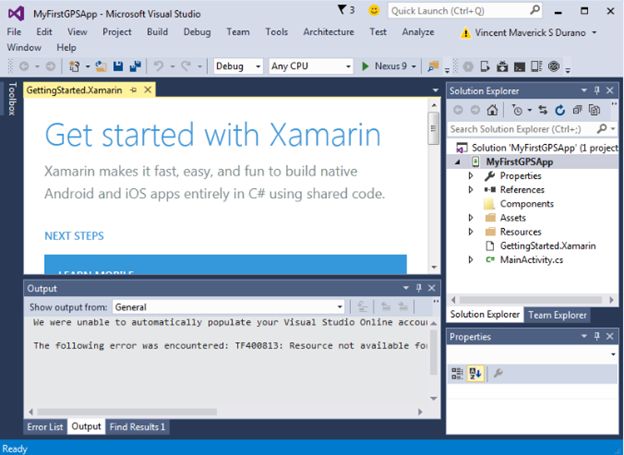This screenshot has height=455, width=624.
Task: Expand the Properties node in Solution Explorer
Action: (x=471, y=176)
